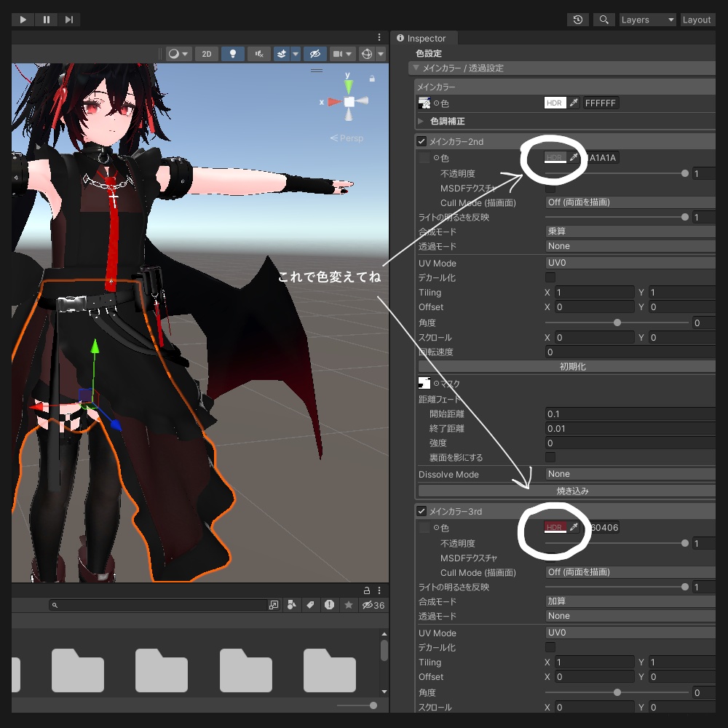Screen dimensions: 728x728
Task: Toggle scene visibility with the crossed-eye icon
Action: [x=314, y=54]
